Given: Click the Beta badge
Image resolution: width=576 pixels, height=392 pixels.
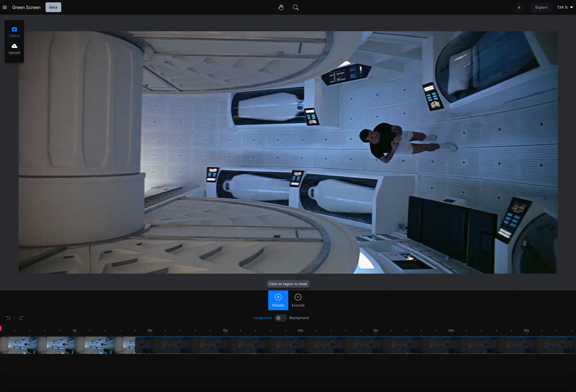Looking at the screenshot, I should pos(53,7).
